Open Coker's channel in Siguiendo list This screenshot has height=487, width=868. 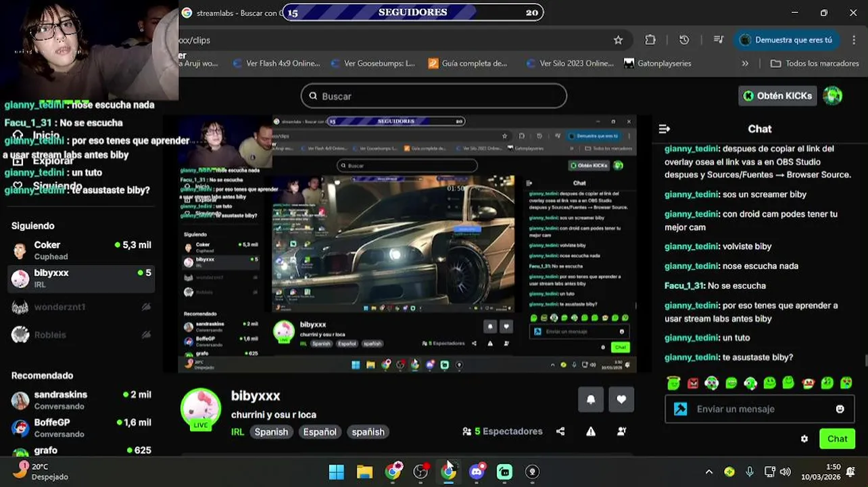pyautogui.click(x=81, y=250)
